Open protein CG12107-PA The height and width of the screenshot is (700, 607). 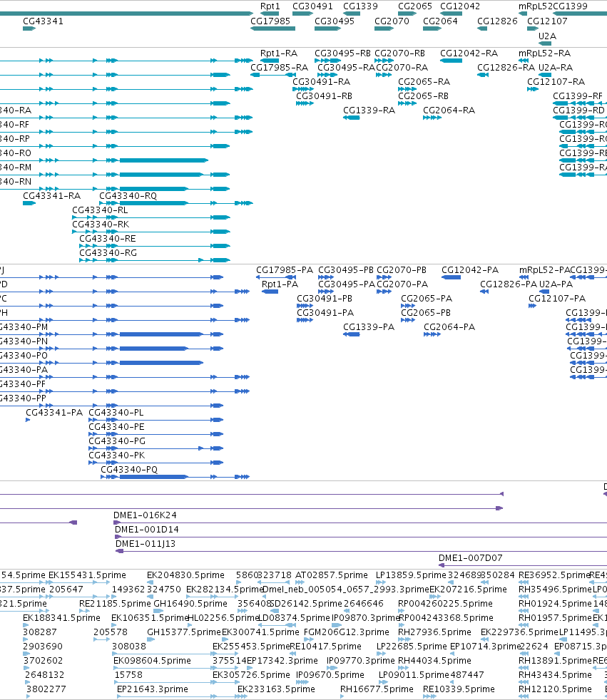click(557, 299)
